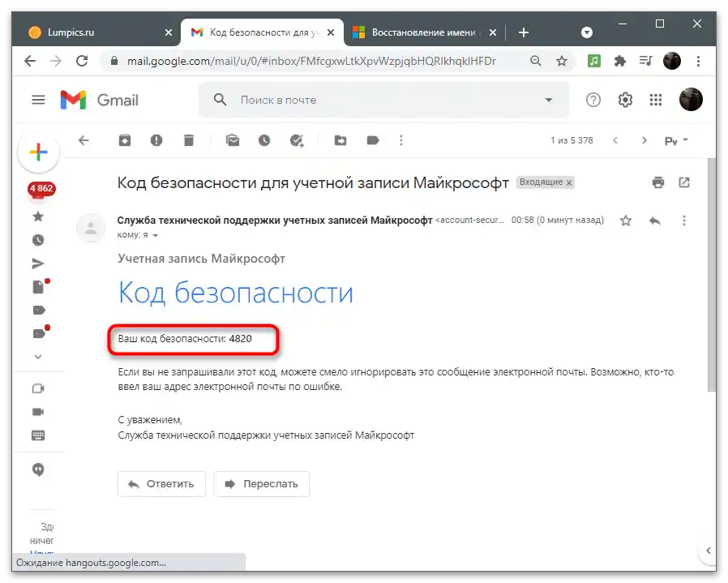Open Gmail settings gear
Screen dimensions: 728x583
(x=625, y=100)
